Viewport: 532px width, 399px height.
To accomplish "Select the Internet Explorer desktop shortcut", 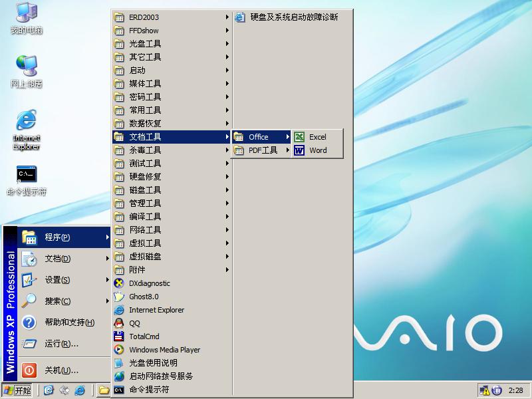I will coord(27,130).
